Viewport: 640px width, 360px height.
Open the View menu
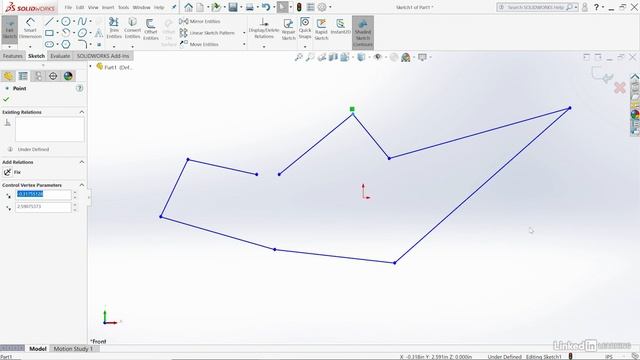[93, 7]
